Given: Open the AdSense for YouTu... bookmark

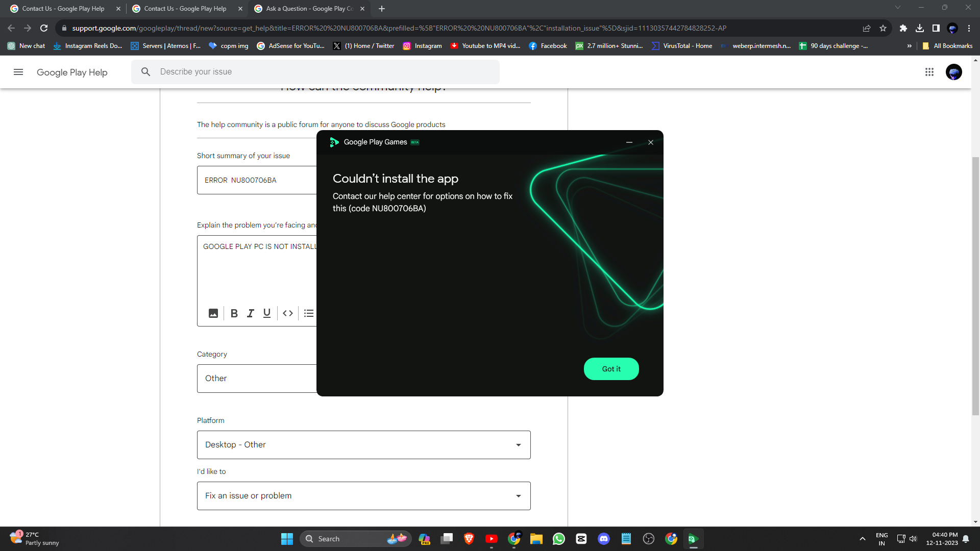Looking at the screenshot, I should pos(290,46).
